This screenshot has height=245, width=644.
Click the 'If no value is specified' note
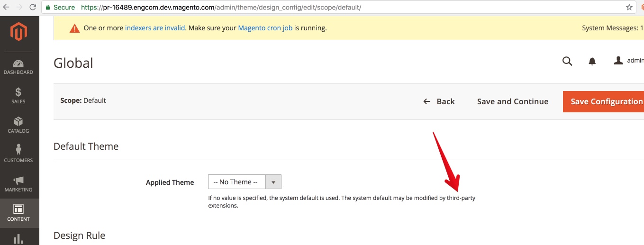point(342,202)
